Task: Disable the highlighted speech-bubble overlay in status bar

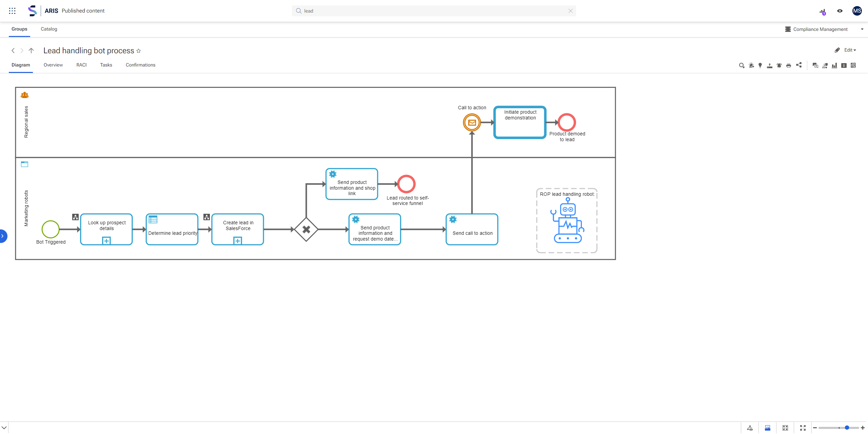Action: [x=768, y=428]
